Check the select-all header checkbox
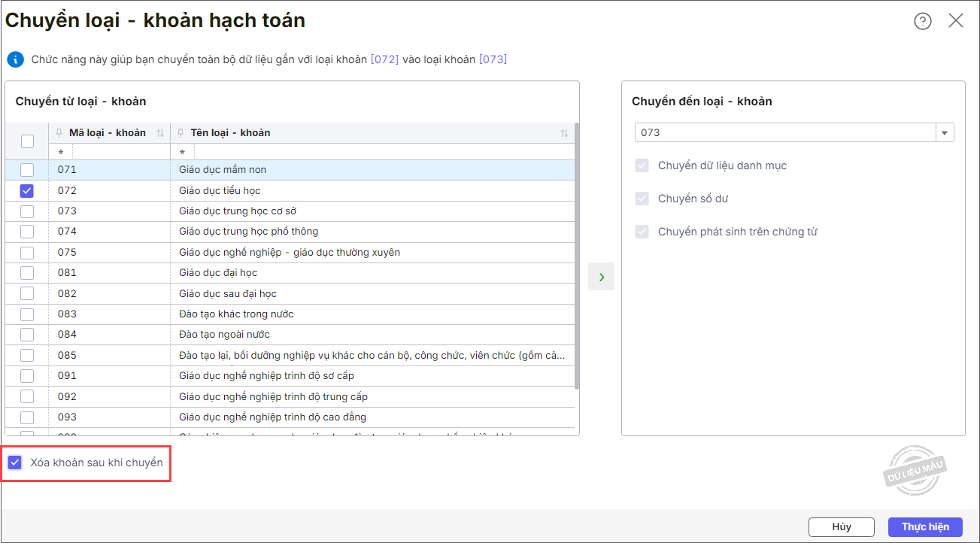 click(x=27, y=141)
